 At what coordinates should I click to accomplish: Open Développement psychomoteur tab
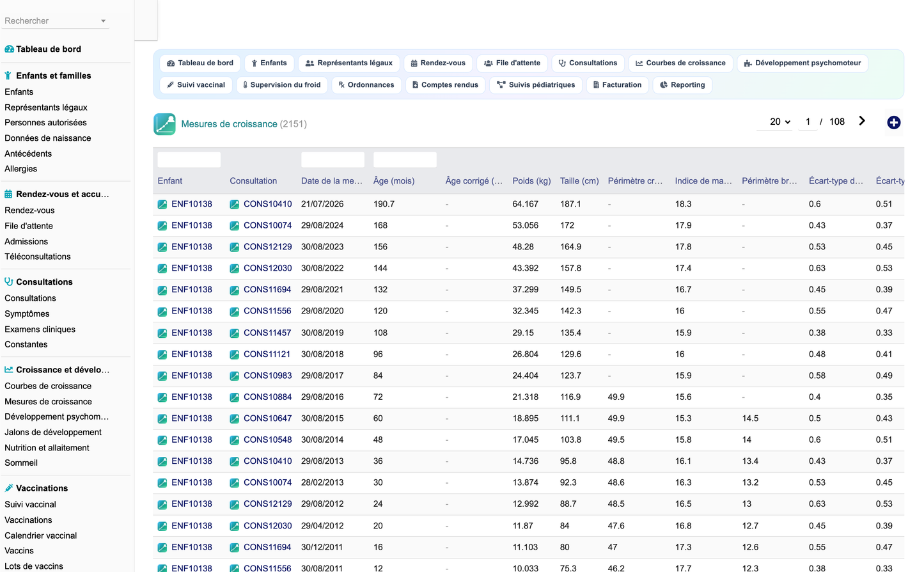[803, 63]
